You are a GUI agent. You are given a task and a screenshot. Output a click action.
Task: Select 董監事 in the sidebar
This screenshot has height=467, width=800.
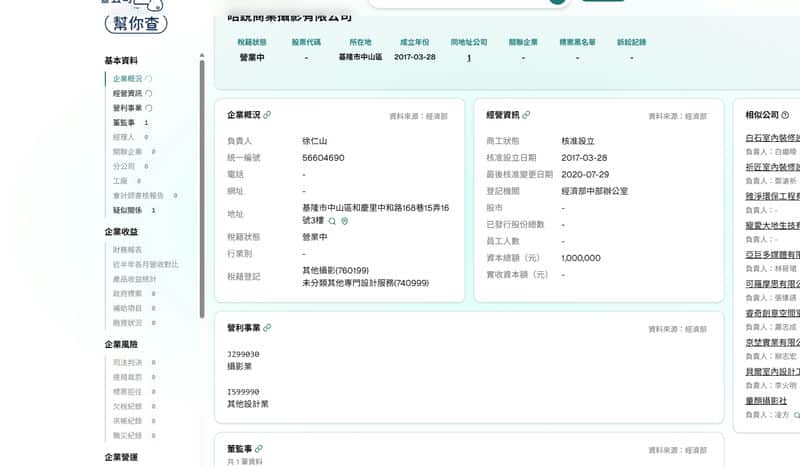click(124, 123)
